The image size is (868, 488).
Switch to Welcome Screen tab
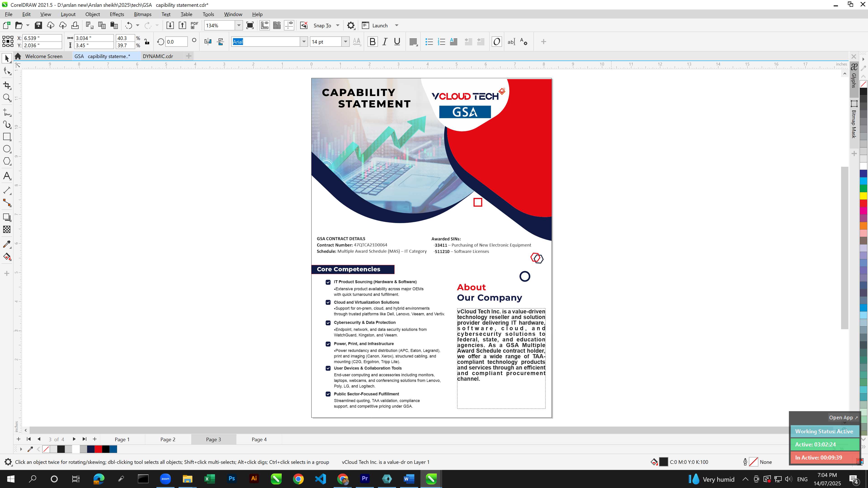point(43,56)
